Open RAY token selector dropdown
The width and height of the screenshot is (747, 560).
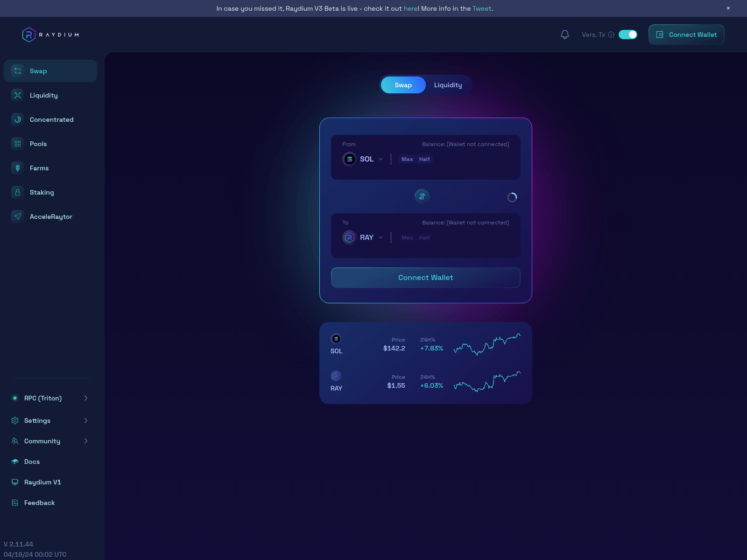pos(363,238)
